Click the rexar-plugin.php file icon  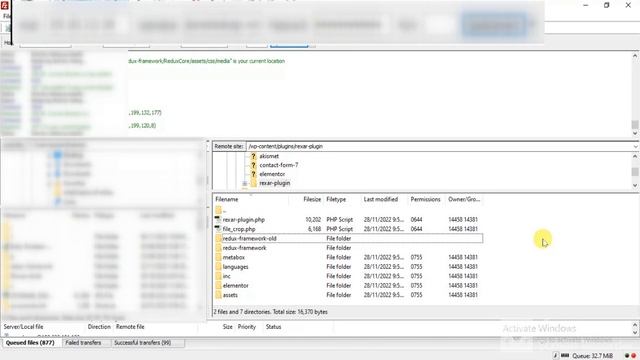pos(218,220)
